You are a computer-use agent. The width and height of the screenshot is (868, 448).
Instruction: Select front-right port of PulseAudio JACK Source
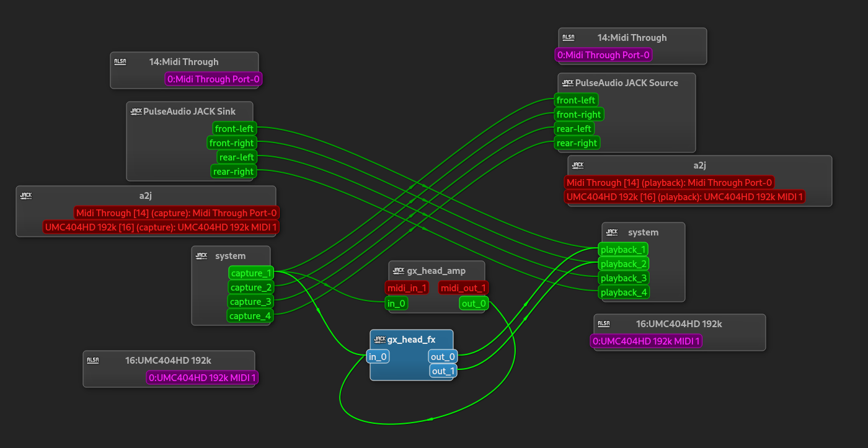click(x=578, y=115)
